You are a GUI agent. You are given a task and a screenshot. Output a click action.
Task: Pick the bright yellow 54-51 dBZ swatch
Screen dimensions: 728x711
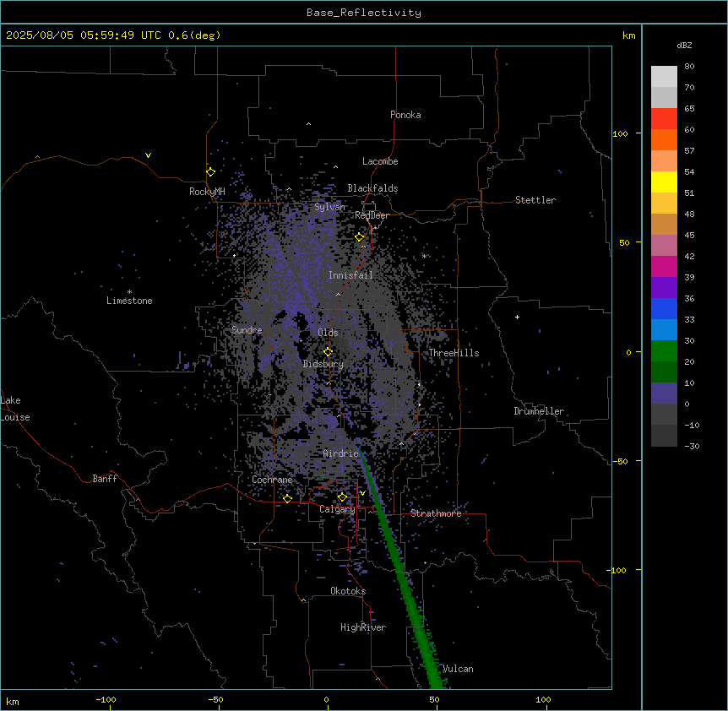pyautogui.click(x=664, y=182)
